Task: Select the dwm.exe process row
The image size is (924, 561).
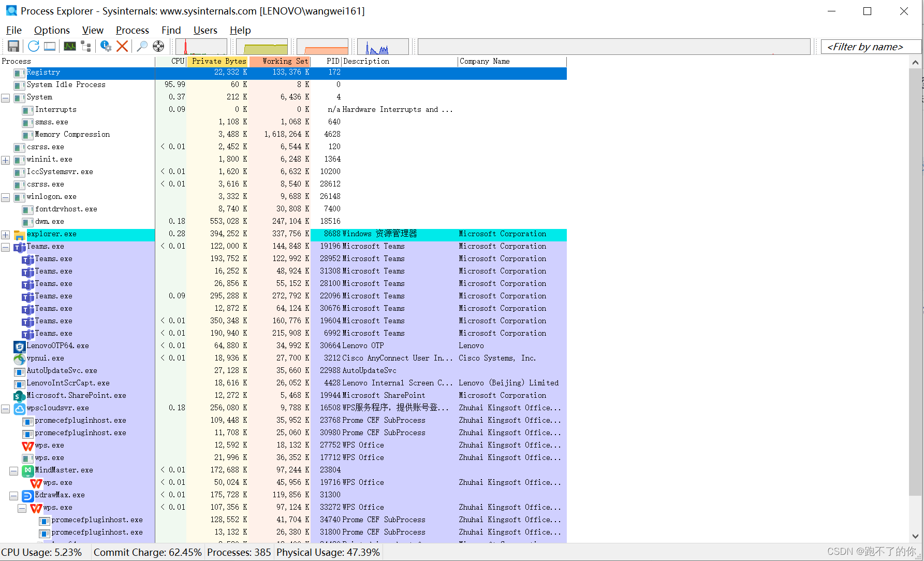Action: click(x=283, y=222)
